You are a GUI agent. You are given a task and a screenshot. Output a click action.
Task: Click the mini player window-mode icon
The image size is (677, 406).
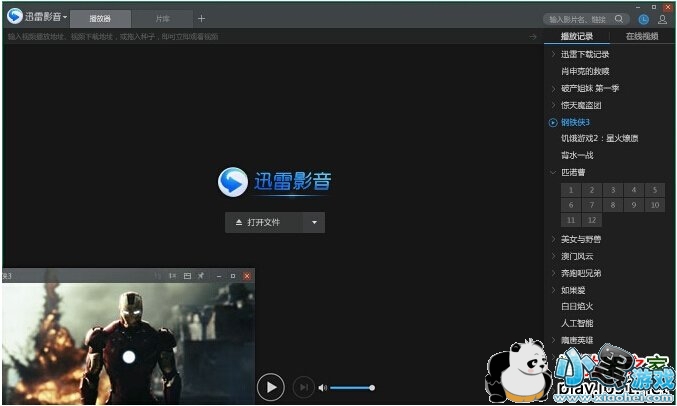[x=187, y=276]
